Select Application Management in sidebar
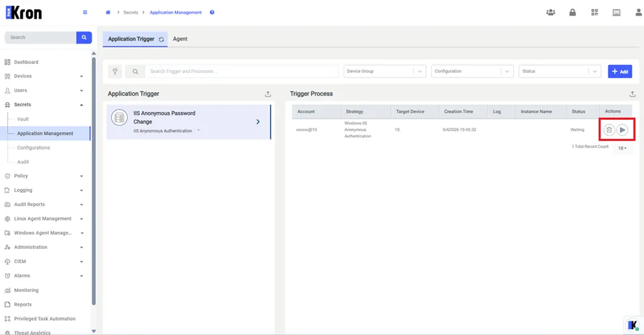 pos(45,134)
